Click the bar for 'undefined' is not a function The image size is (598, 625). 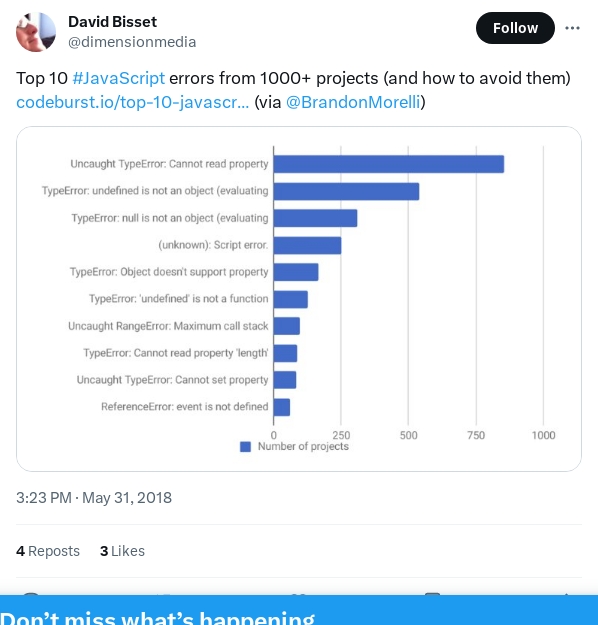291,299
